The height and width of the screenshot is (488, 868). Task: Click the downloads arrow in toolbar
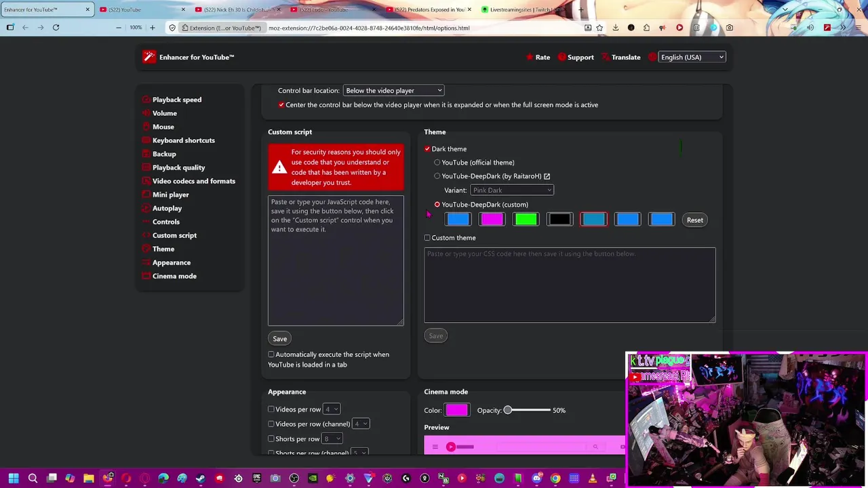tap(616, 28)
